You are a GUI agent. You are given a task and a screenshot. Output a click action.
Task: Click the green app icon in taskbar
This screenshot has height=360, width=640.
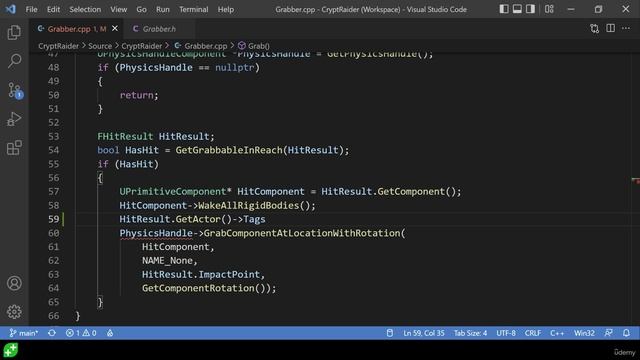(11, 350)
